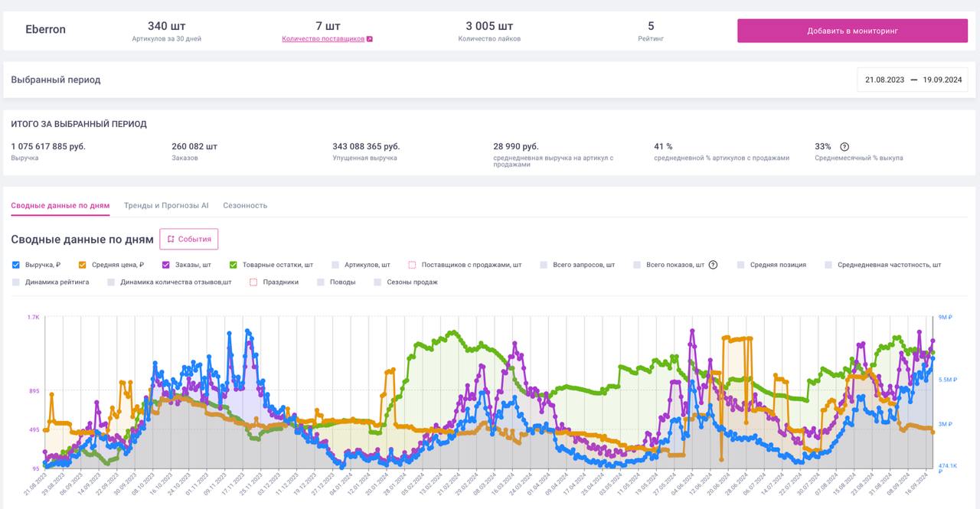
Task: Open the date range selector 21.08.2023 — 19.09.2024
Action: pos(913,79)
